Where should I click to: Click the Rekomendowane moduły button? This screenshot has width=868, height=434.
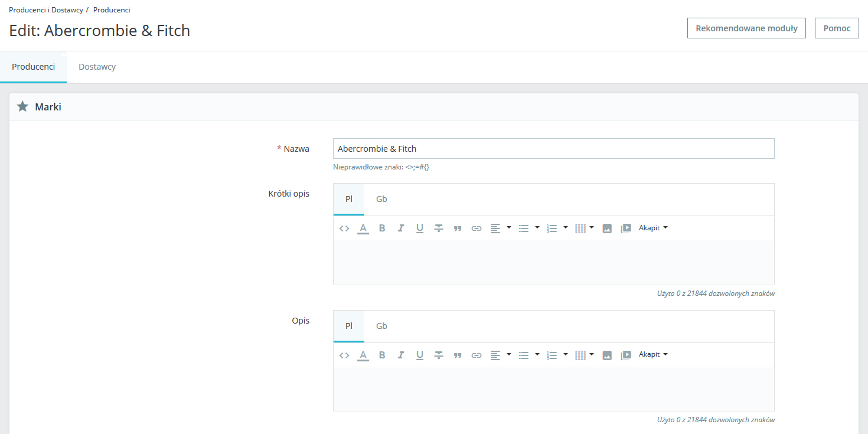(746, 28)
